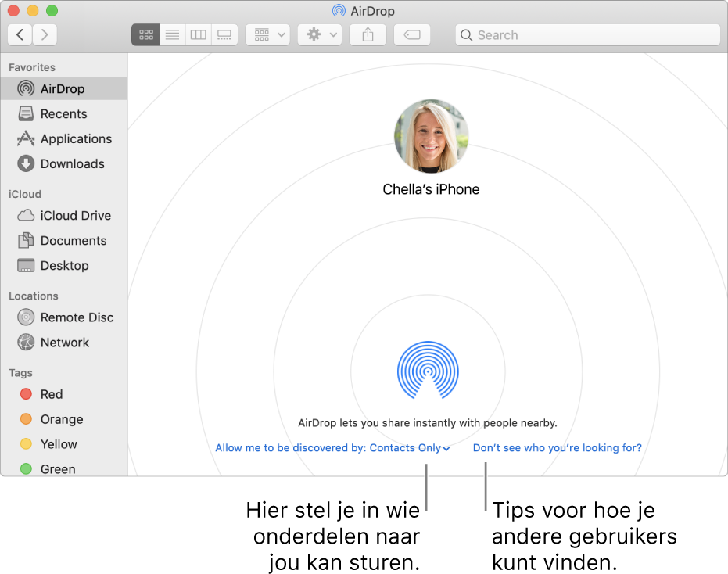Click the Tags section header

(20, 373)
